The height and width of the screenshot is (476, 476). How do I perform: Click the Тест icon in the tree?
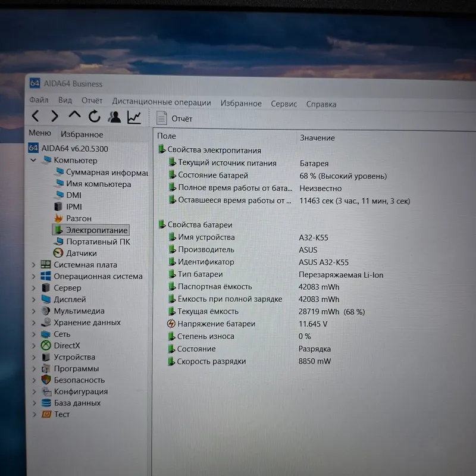coord(46,414)
